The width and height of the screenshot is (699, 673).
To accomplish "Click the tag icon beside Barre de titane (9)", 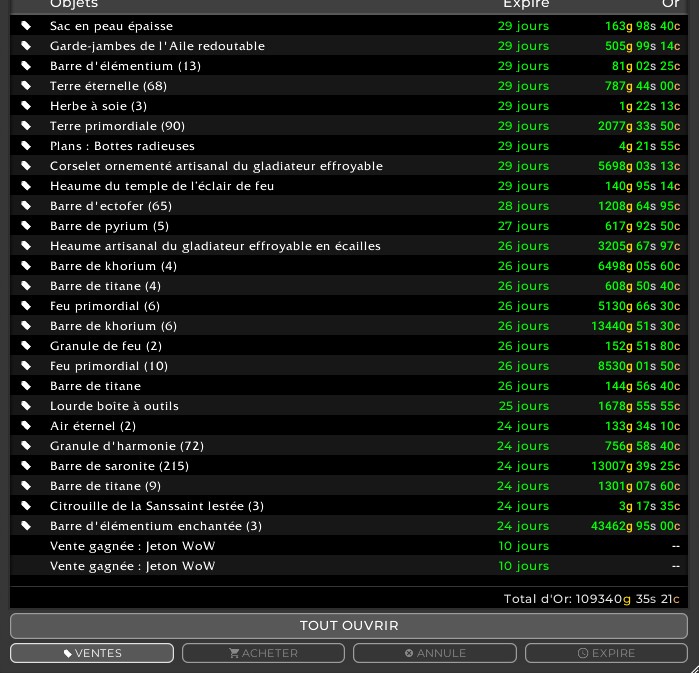I will [x=26, y=486].
